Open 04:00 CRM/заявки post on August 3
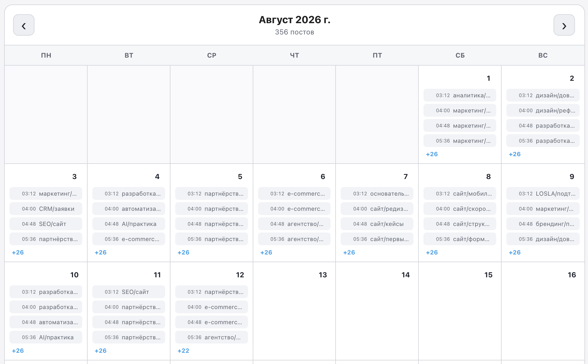Screen dimensions: 588x364 point(46,209)
